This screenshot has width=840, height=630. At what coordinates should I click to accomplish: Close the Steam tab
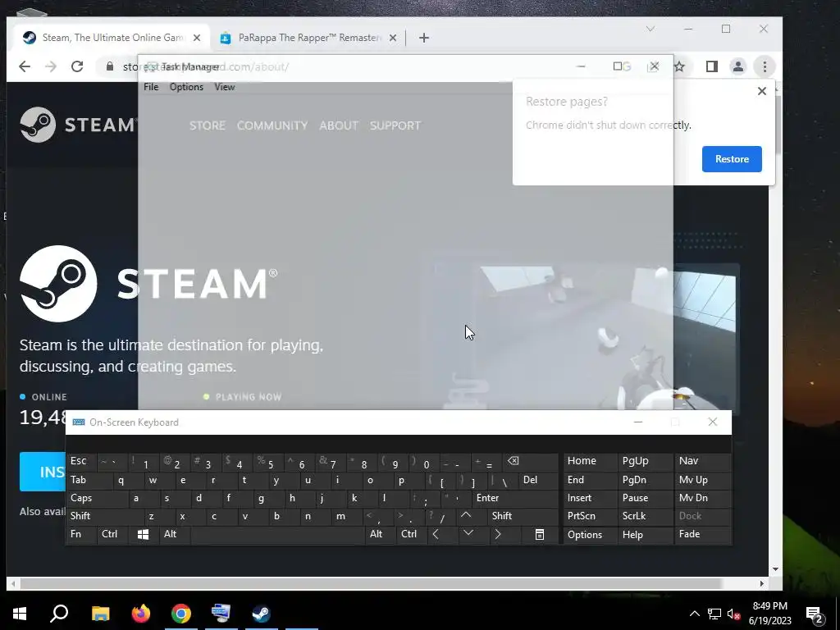197,38
